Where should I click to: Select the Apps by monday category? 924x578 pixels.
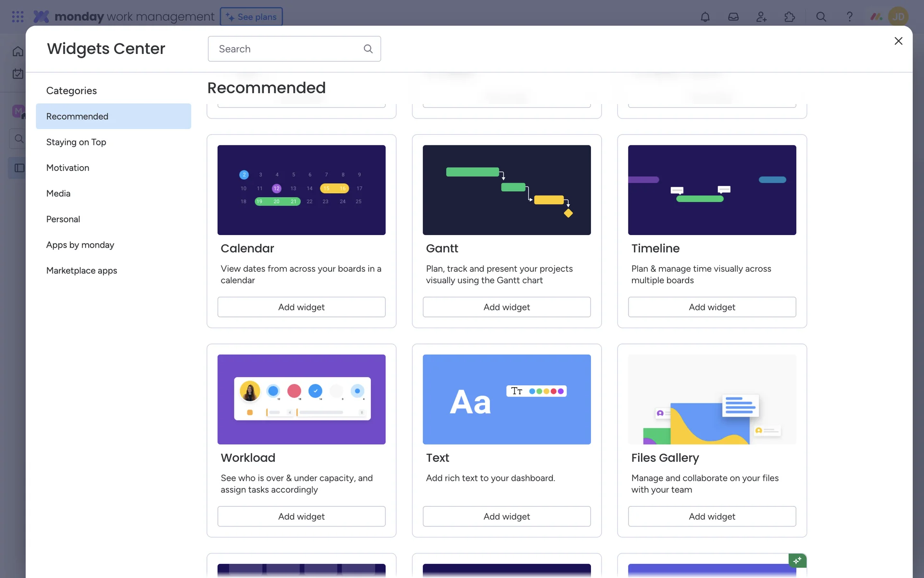[80, 245]
